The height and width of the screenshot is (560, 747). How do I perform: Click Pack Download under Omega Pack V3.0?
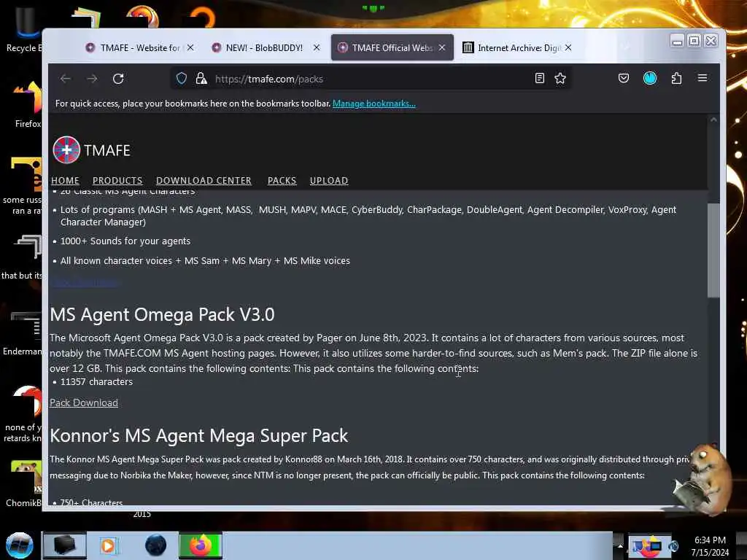coord(84,402)
